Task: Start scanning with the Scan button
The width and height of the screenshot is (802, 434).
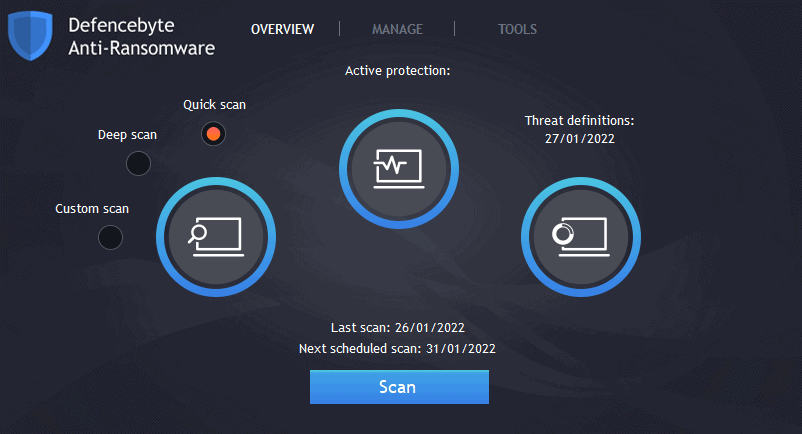Action: click(x=399, y=387)
